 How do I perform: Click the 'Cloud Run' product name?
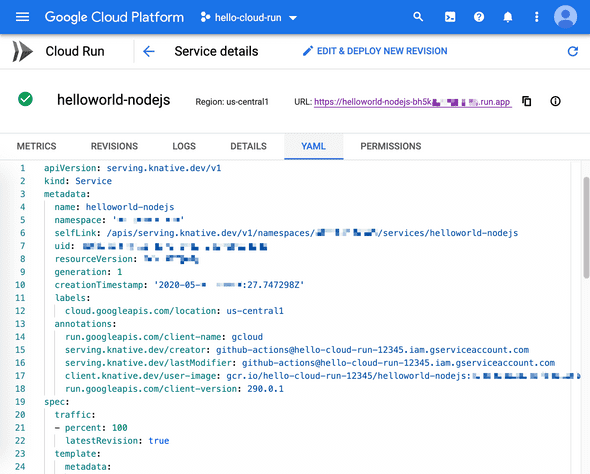(75, 51)
